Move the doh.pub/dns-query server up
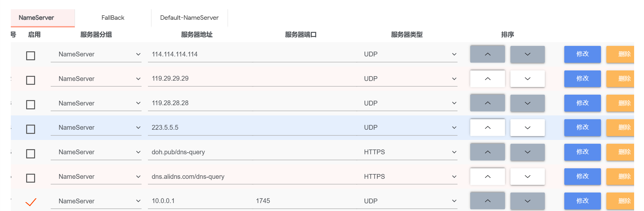Image resolution: width=644 pixels, height=211 pixels. pyautogui.click(x=487, y=152)
